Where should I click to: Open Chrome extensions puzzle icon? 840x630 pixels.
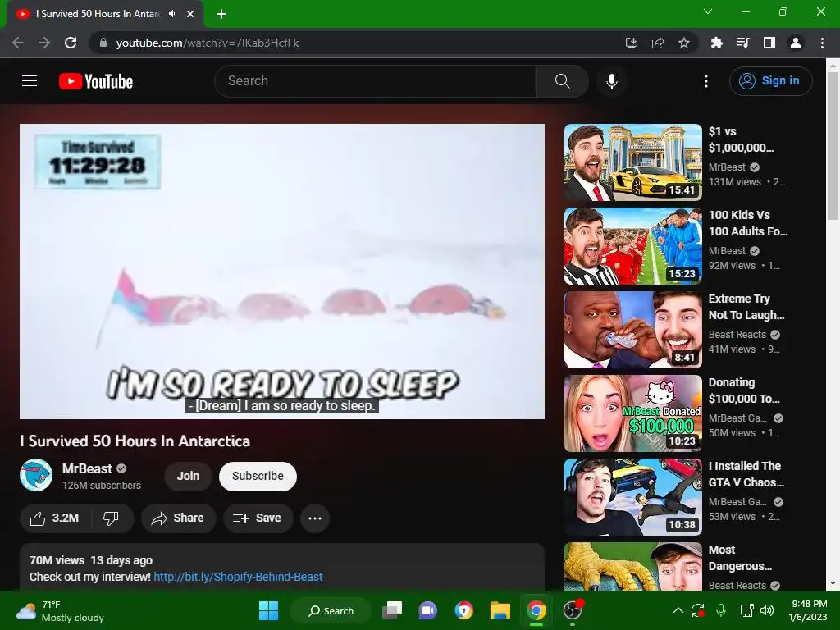[x=716, y=43]
